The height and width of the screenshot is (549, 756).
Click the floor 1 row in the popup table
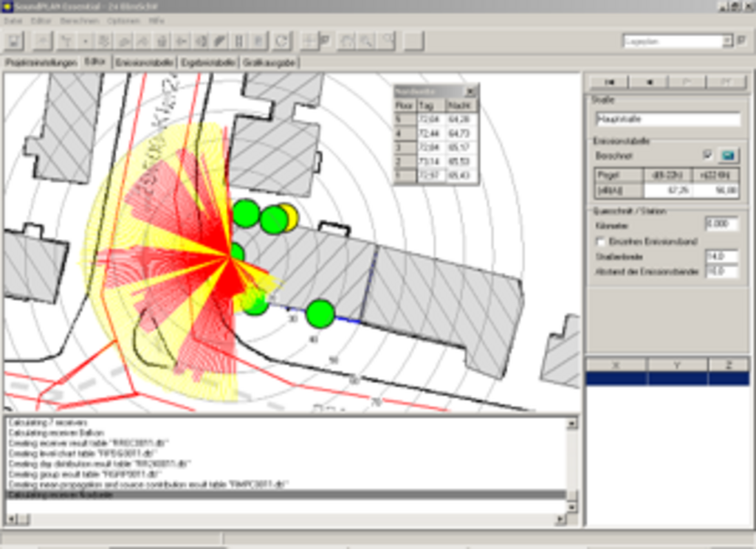tap(436, 176)
